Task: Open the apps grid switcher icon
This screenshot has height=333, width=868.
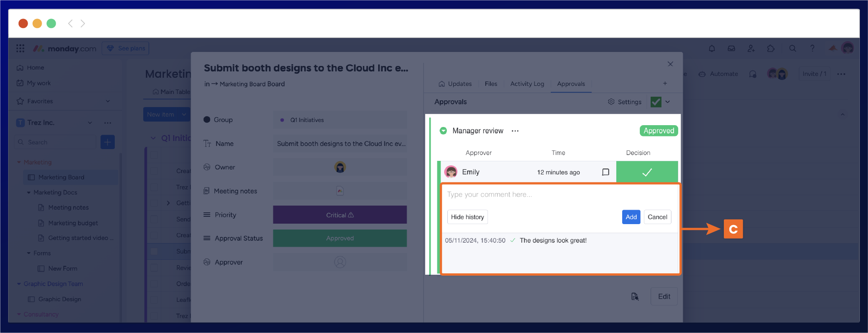Action: pos(20,48)
